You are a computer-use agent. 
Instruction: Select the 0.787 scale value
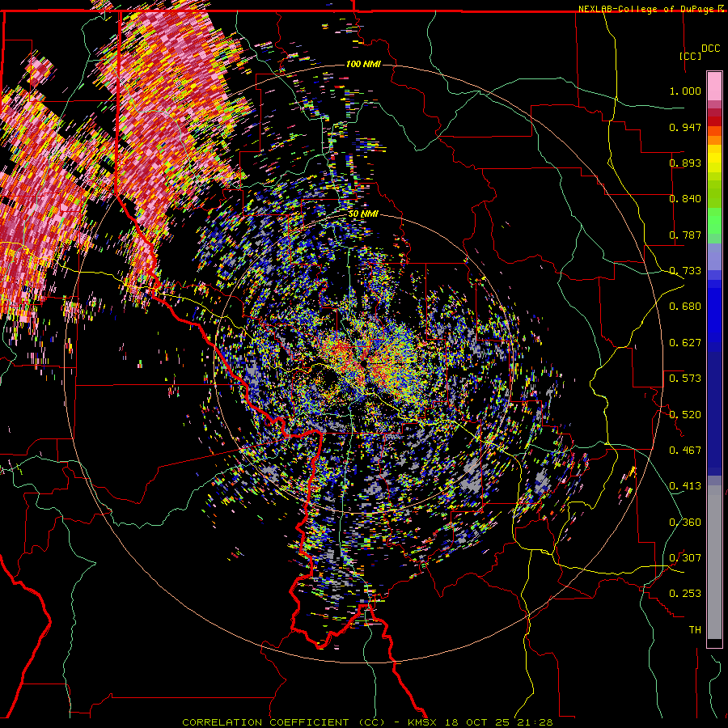click(x=685, y=235)
